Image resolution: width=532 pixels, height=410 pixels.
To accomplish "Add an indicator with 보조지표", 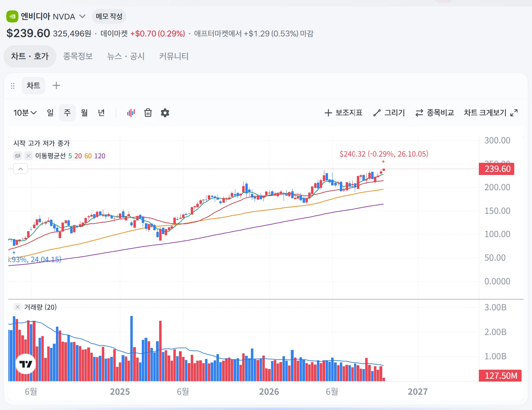I will coord(343,113).
